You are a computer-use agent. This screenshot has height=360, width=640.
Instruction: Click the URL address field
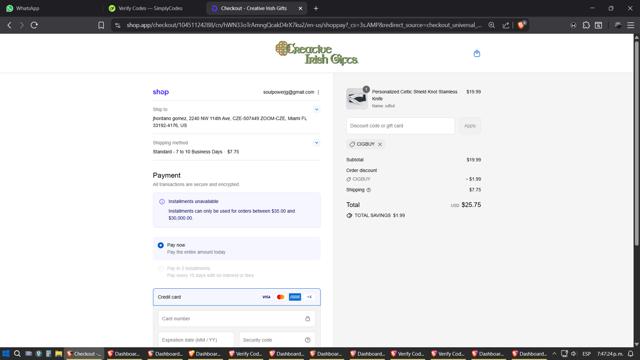point(304,25)
